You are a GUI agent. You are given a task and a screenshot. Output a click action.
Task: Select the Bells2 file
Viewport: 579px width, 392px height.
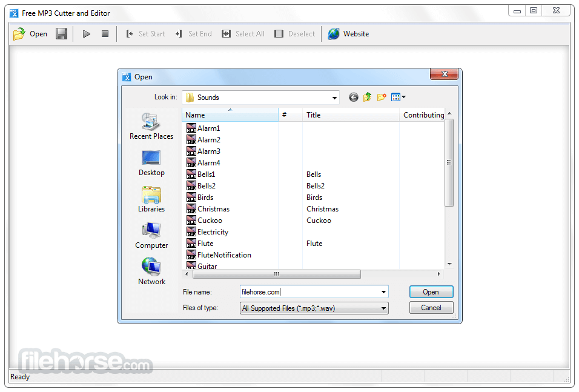tap(207, 186)
